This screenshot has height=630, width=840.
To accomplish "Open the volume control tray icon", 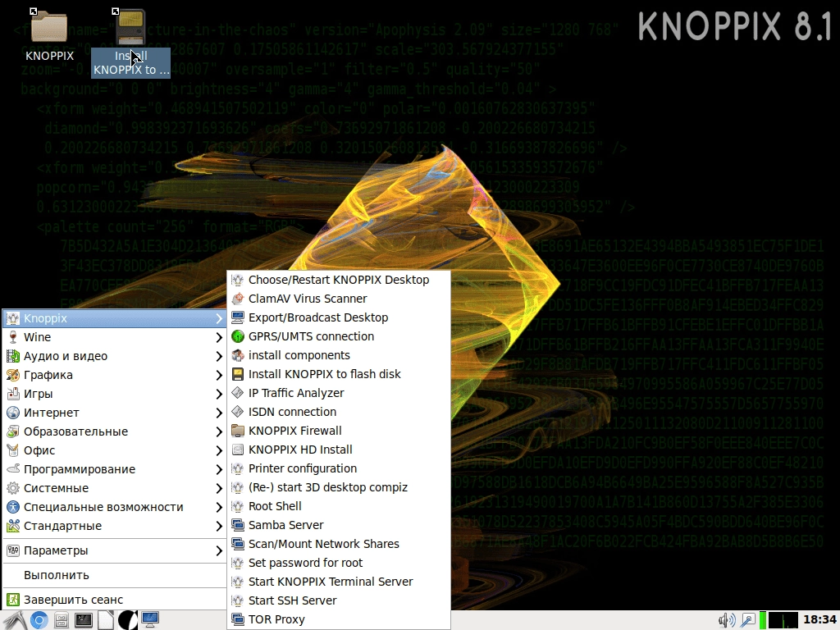I will [x=727, y=620].
